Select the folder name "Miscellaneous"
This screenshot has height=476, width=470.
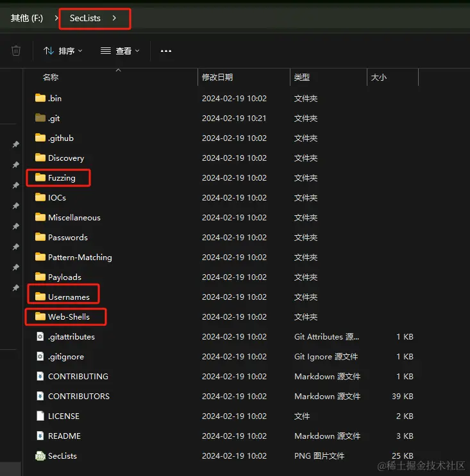[x=74, y=218]
